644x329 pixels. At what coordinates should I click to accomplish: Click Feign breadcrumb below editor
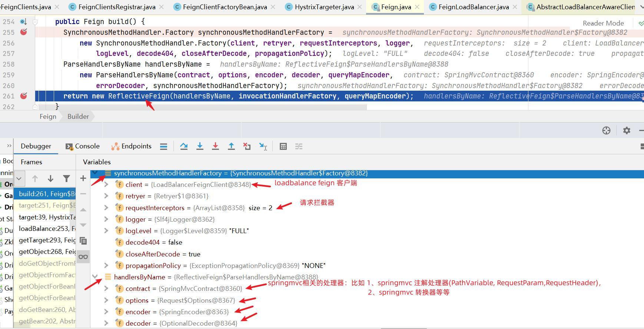pos(48,116)
